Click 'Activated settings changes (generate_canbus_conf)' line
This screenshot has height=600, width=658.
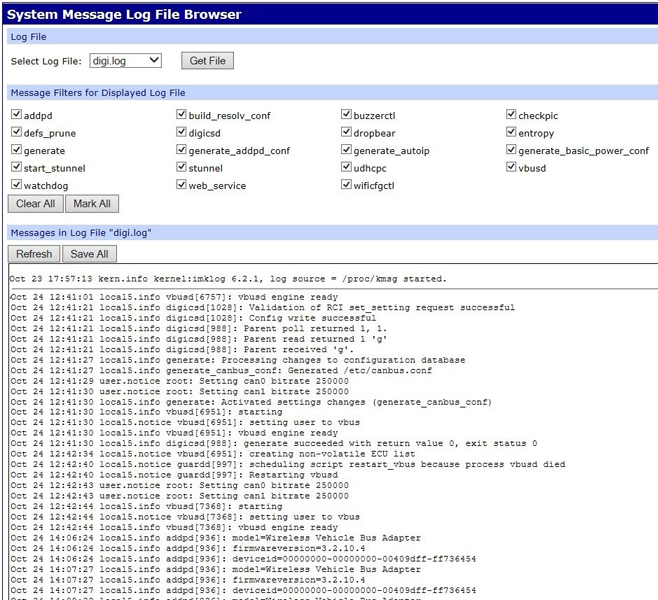pyautogui.click(x=251, y=402)
